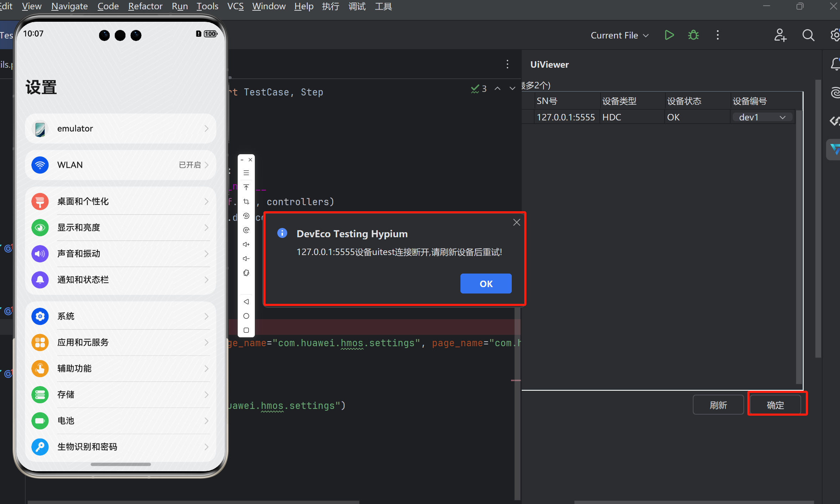Rotate emulator screen counterclockwise
The height and width of the screenshot is (504, 840).
click(246, 216)
